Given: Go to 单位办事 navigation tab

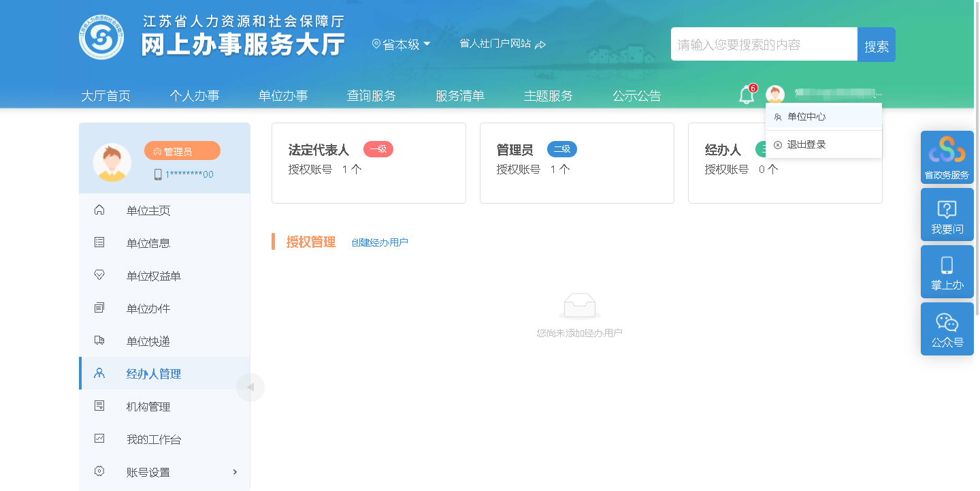Looking at the screenshot, I should pyautogui.click(x=283, y=96).
